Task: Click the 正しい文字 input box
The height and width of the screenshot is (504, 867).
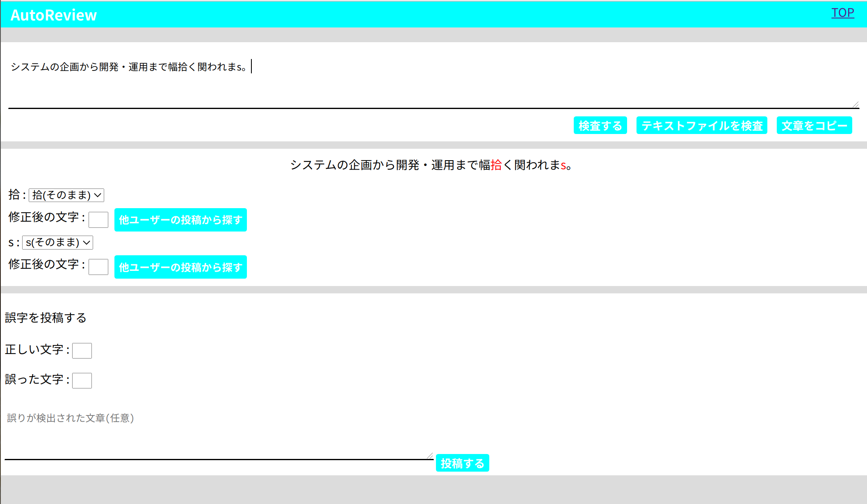Action: (81, 350)
